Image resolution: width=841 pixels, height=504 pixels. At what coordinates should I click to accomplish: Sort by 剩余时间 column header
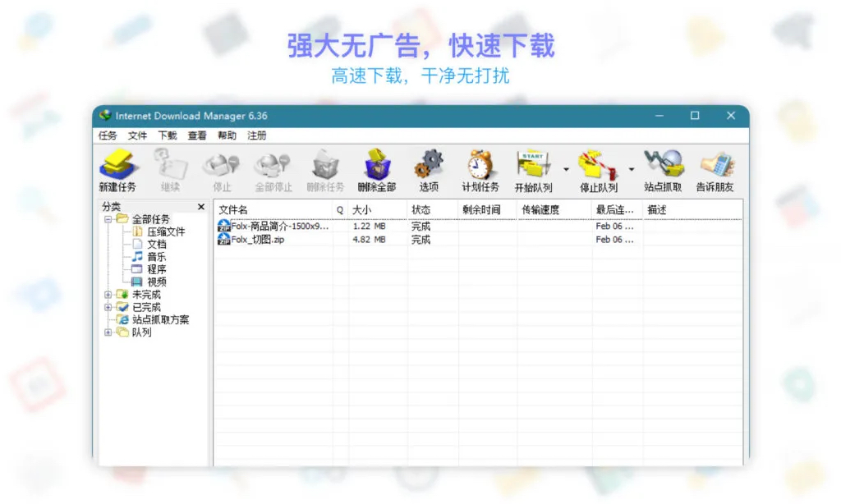pos(488,210)
